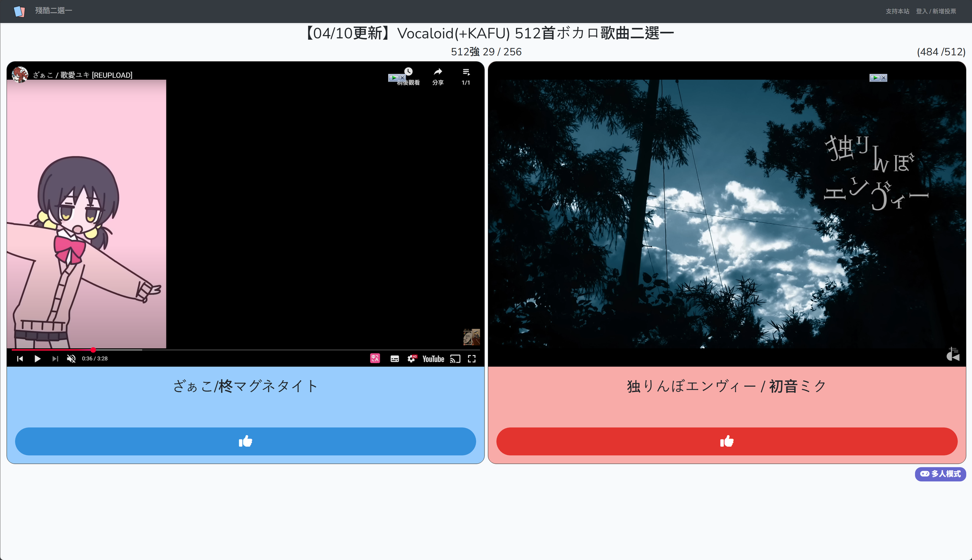Click the 512強 29 / 256 round counter
Viewport: 972px width, 560px height.
point(486,52)
